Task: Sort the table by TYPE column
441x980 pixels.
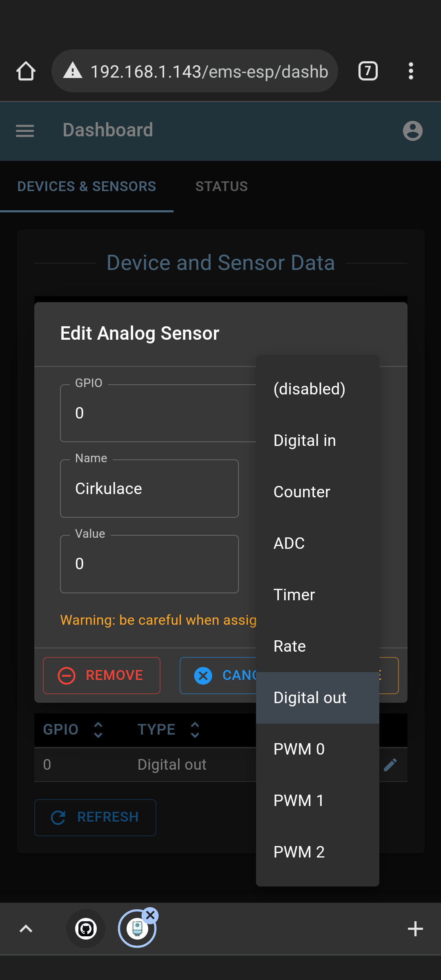Action: click(x=194, y=729)
